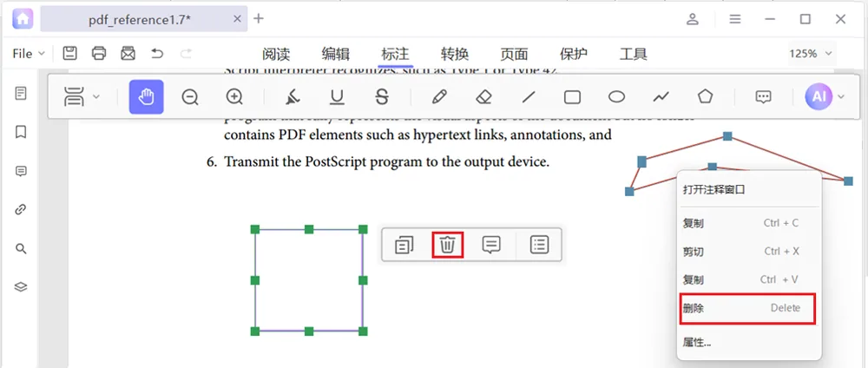Redo the last undone action
This screenshot has height=368, width=868.
pos(187,53)
